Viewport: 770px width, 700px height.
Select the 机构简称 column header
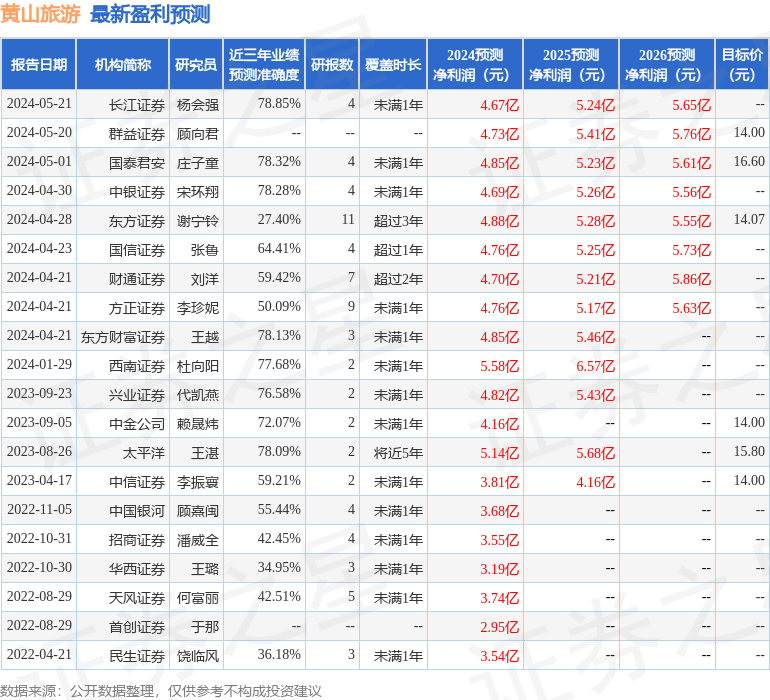click(x=123, y=64)
